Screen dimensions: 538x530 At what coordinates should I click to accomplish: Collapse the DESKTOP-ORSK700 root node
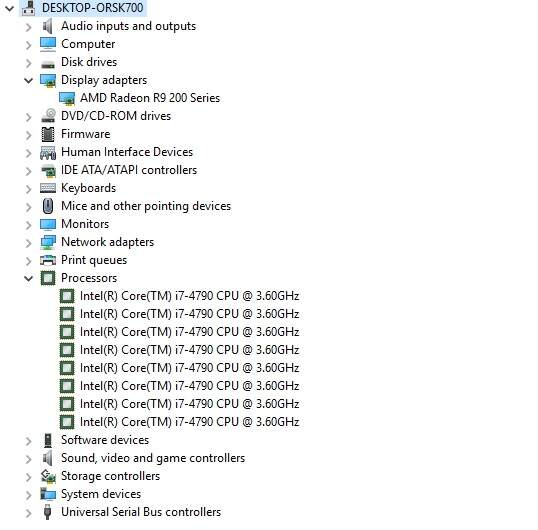(10, 8)
